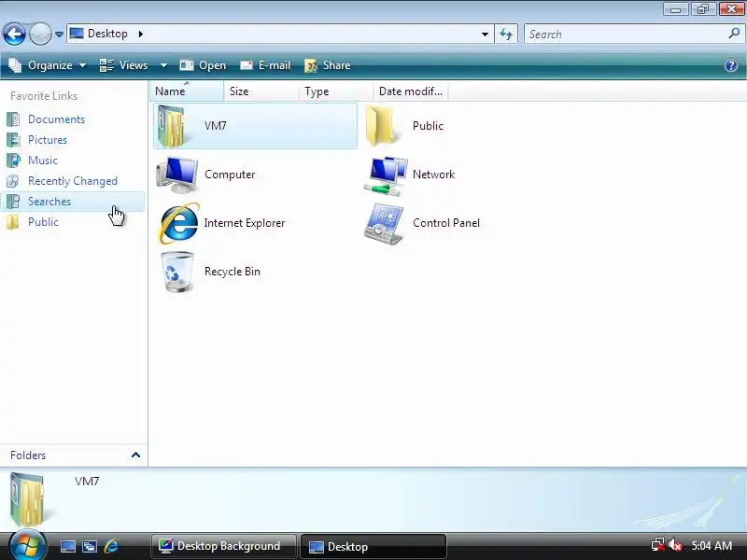Sort by the Name column header
Screen dimensions: 747x560
pos(187,91)
